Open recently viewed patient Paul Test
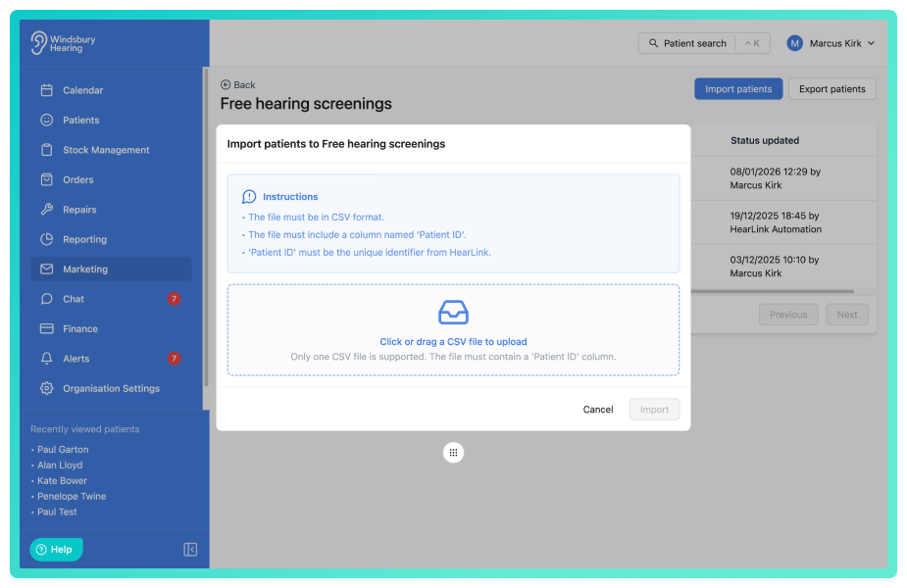Screen dimensions: 907x588 click(57, 512)
